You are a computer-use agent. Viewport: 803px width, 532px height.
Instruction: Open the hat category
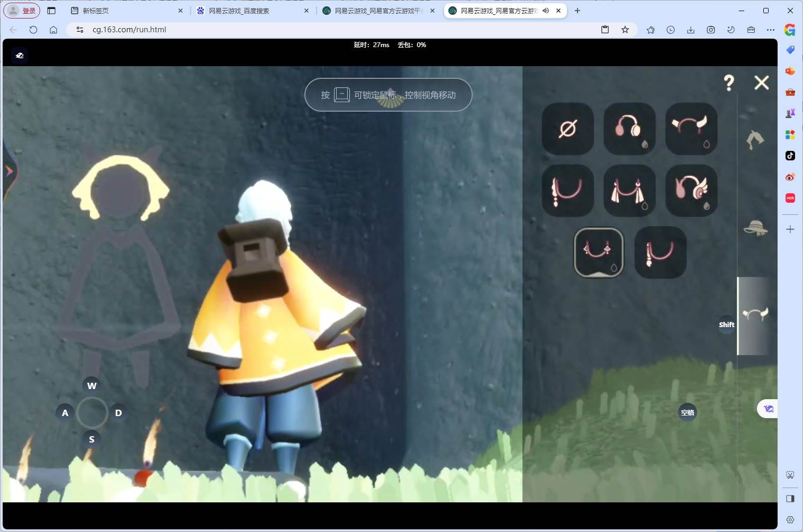pos(755,229)
